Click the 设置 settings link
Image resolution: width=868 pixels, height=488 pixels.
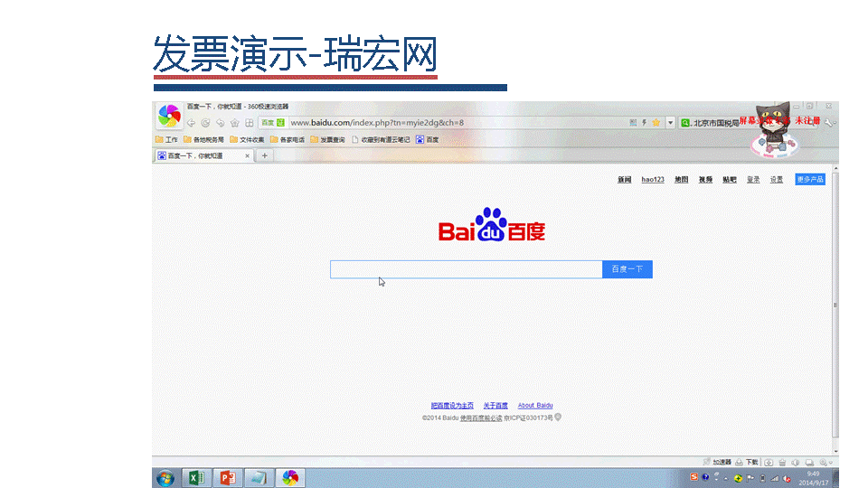777,180
